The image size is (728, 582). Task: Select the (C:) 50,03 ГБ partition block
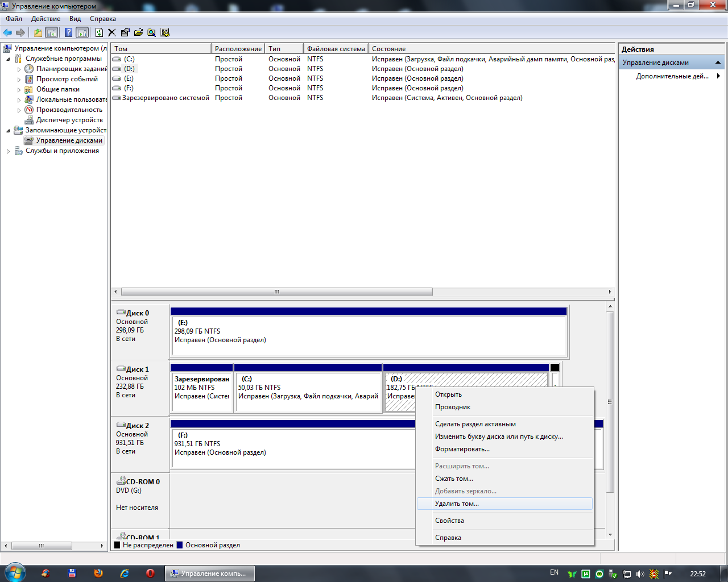[x=308, y=388]
